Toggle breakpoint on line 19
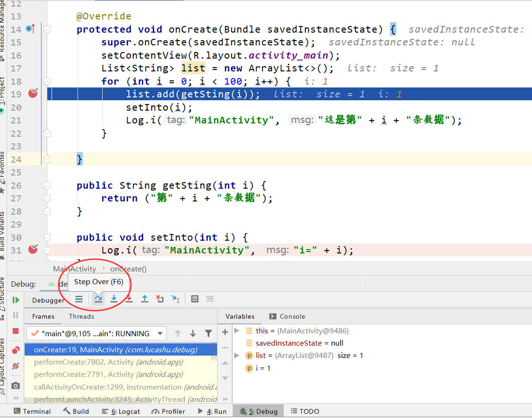532x418 pixels. coord(33,93)
